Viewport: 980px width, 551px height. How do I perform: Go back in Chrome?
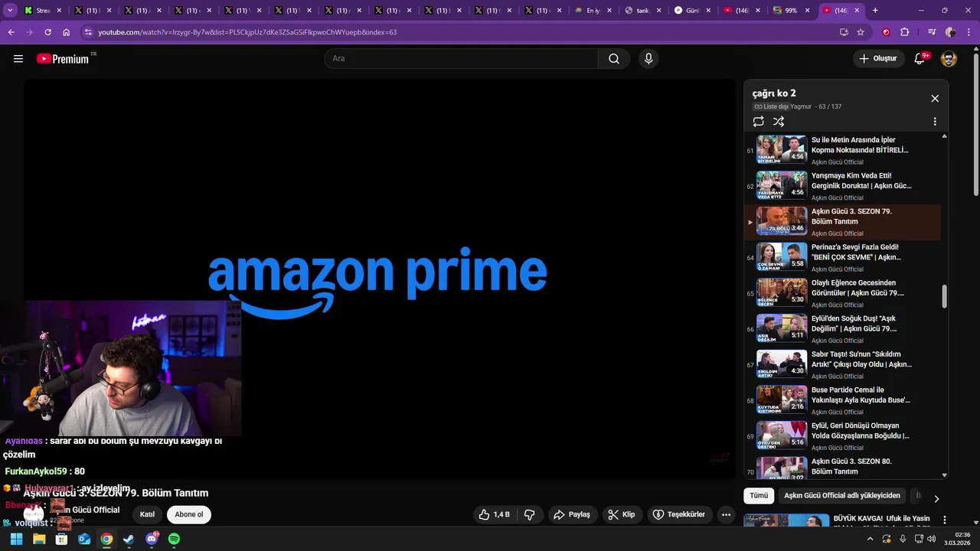11,32
